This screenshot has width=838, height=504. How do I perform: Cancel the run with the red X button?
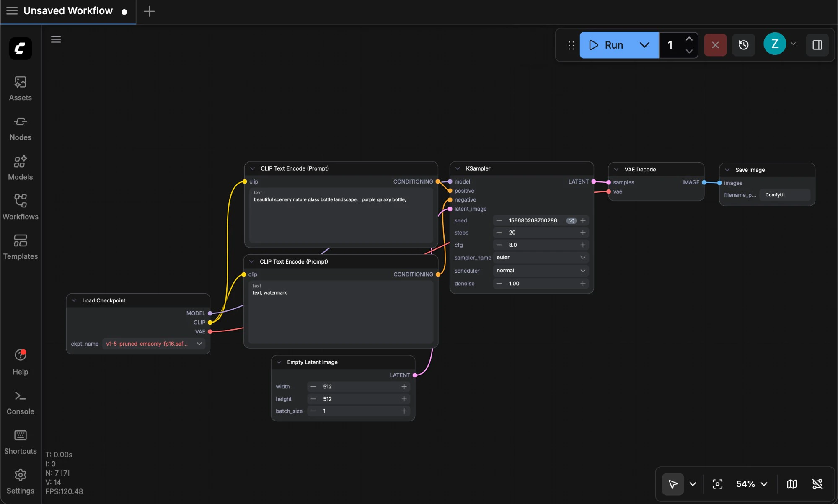715,45
